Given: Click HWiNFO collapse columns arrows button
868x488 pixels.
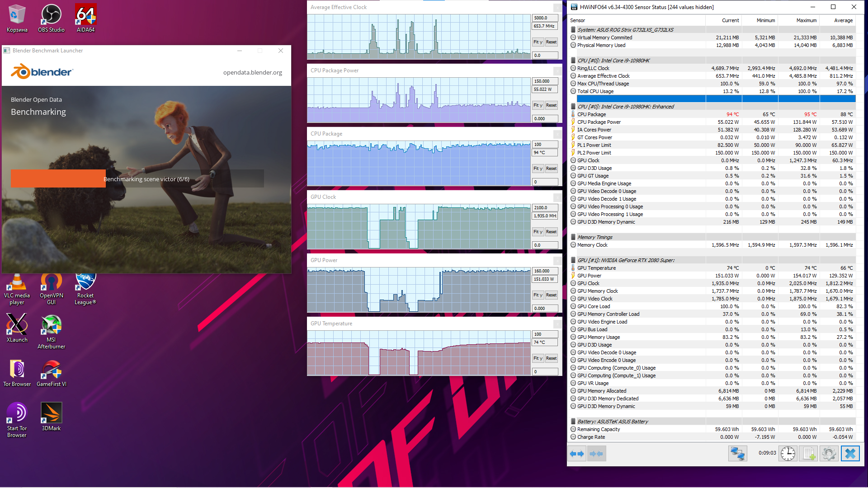Looking at the screenshot, I should (596, 453).
